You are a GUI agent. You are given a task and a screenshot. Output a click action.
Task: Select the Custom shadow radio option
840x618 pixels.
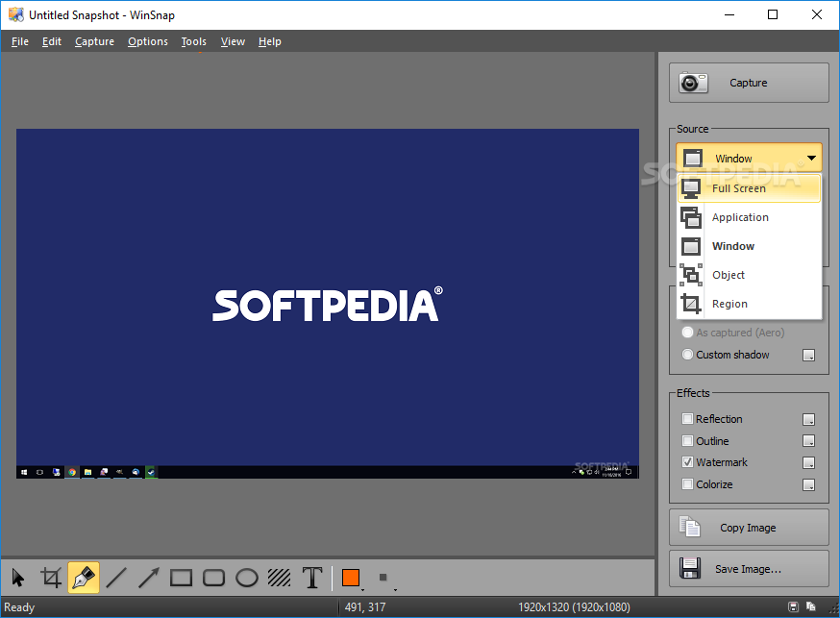pos(688,354)
